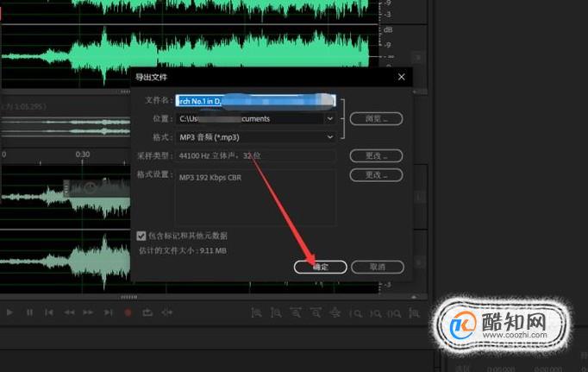Toggle Loop Playback icon
The image size is (588, 372).
[147, 312]
